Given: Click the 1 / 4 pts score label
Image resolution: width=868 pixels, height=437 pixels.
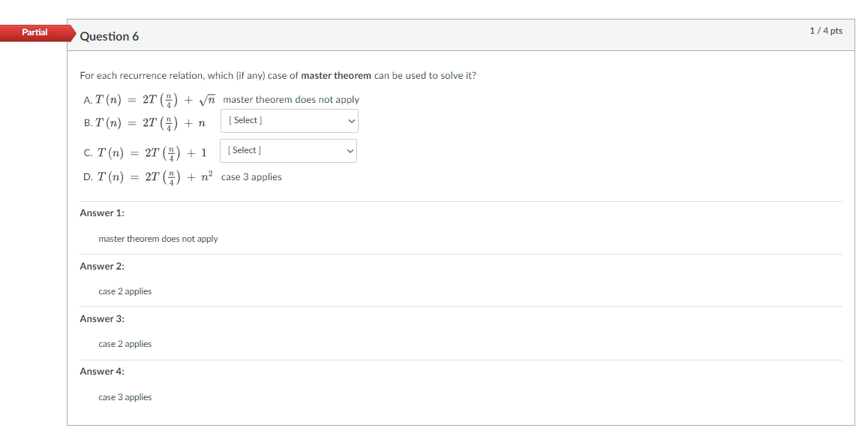Looking at the screenshot, I should click(x=825, y=31).
